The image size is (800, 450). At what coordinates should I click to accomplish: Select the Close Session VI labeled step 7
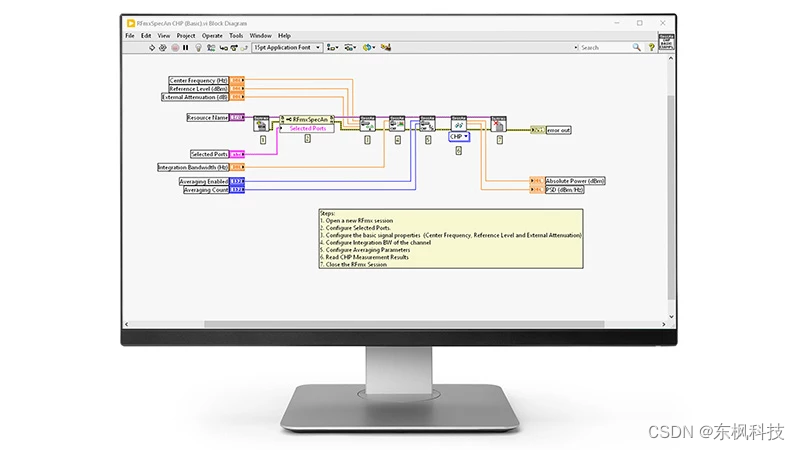(498, 124)
